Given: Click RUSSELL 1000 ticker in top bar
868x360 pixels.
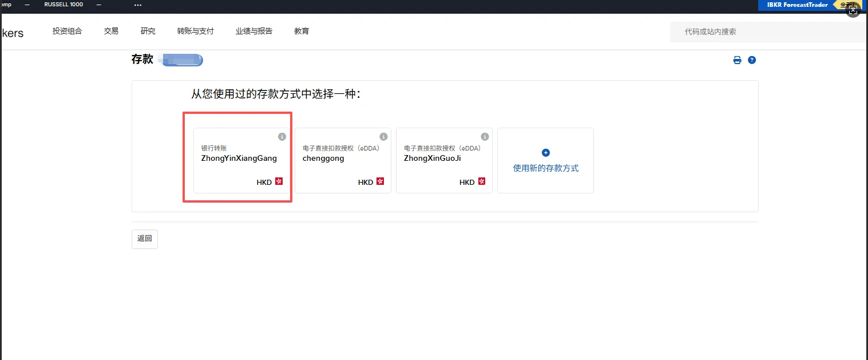Looking at the screenshot, I should pos(64,5).
